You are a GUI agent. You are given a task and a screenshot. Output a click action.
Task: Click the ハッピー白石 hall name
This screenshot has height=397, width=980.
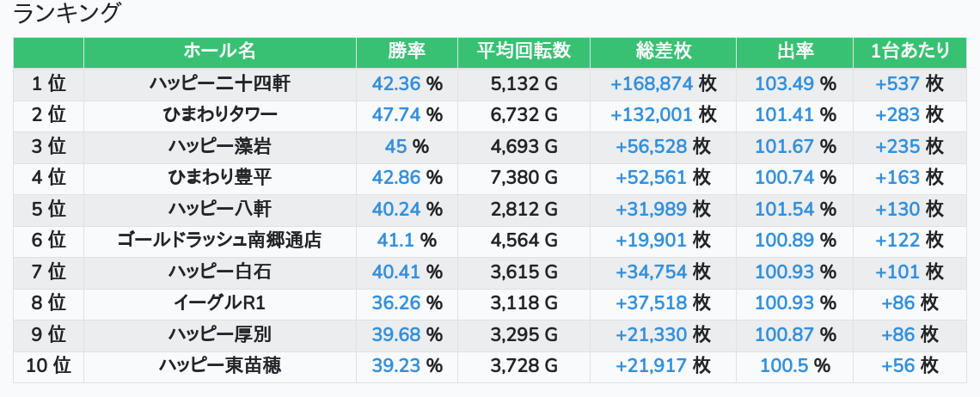pos(220,272)
